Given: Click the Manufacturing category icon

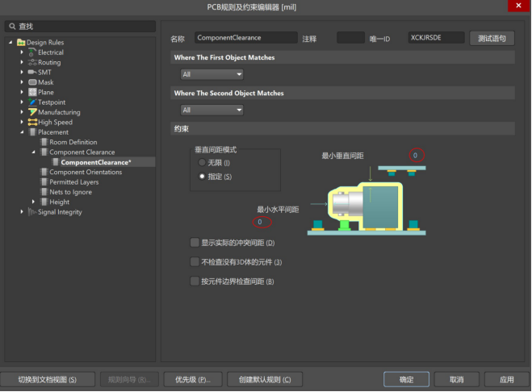Looking at the screenshot, I should tap(32, 112).
